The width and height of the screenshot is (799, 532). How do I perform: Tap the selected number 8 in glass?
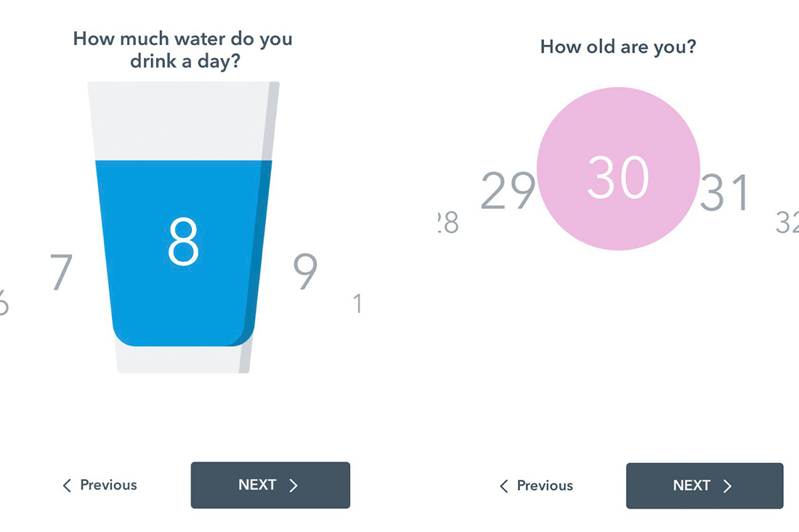183,243
